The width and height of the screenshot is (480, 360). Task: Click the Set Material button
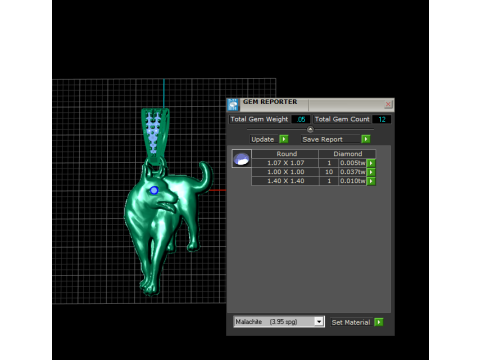click(x=351, y=322)
